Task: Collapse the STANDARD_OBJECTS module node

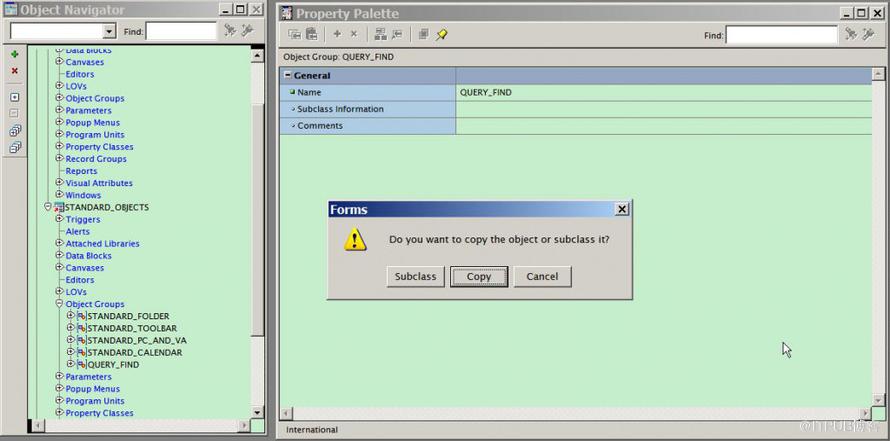Action: (48, 207)
